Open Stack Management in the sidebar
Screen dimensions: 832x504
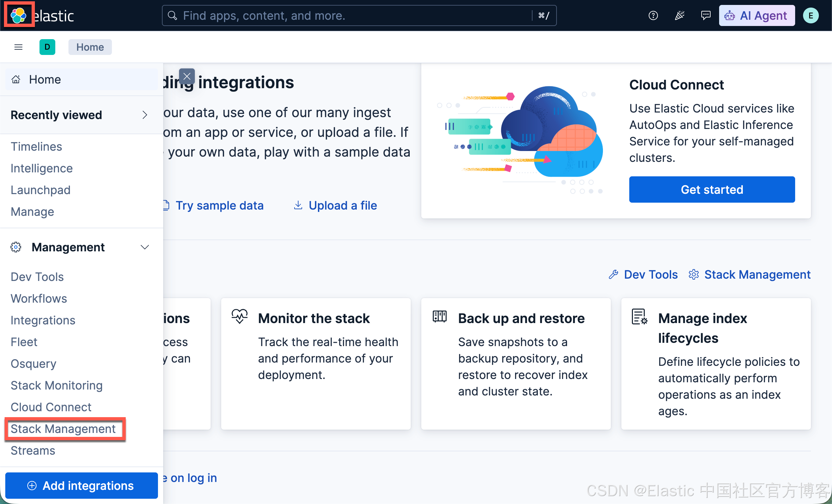63,429
